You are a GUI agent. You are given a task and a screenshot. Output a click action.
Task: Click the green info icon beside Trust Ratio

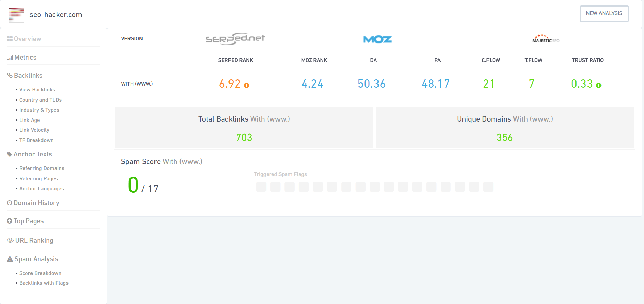click(x=598, y=85)
